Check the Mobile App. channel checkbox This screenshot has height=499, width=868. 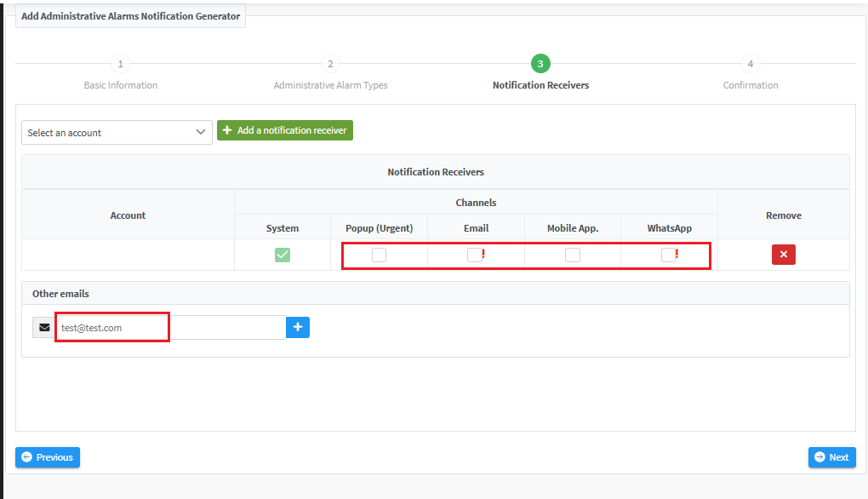point(573,255)
